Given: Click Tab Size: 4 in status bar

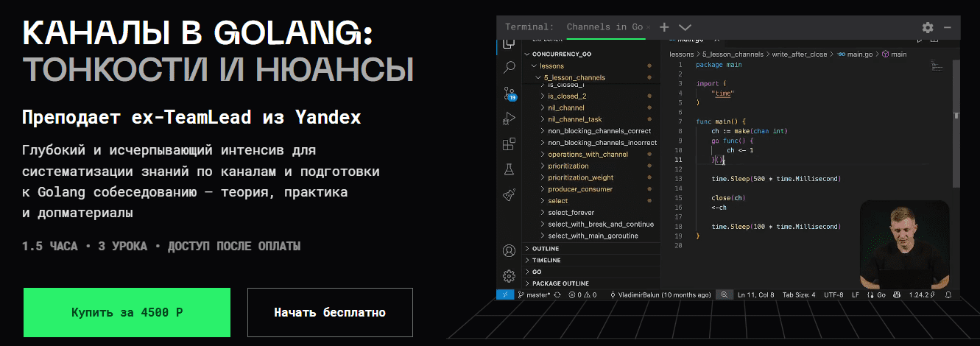Looking at the screenshot, I should click(x=798, y=294).
